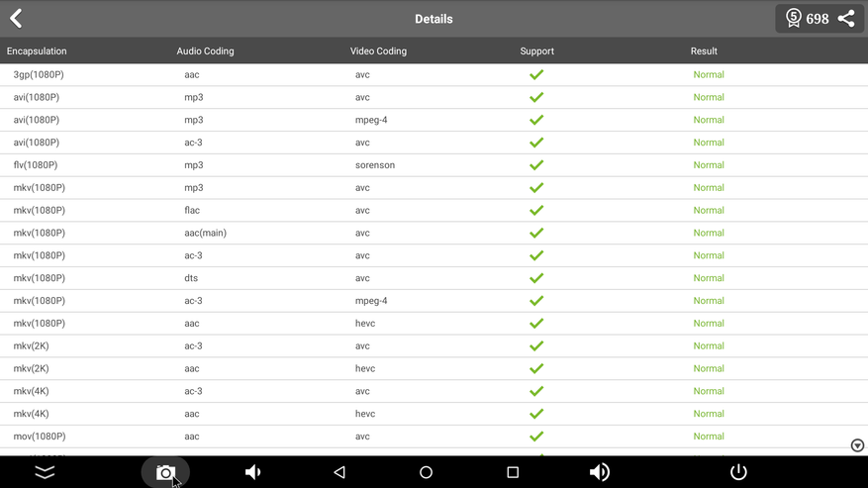Image resolution: width=868 pixels, height=488 pixels.
Task: Open recent apps with the square button
Action: (513, 472)
